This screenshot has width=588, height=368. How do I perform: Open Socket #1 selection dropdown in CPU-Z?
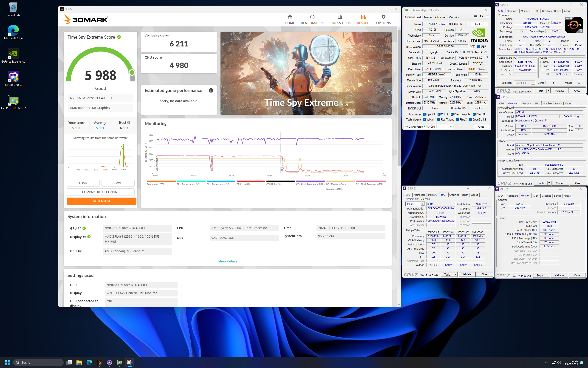(524, 83)
